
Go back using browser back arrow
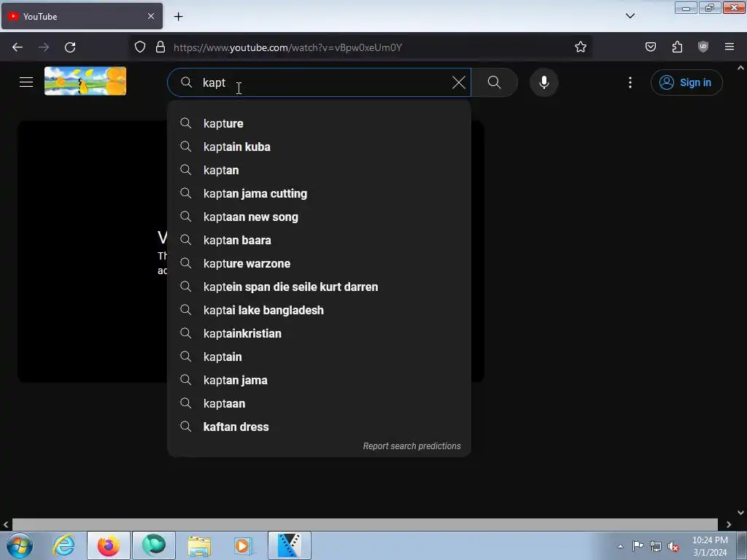click(18, 47)
